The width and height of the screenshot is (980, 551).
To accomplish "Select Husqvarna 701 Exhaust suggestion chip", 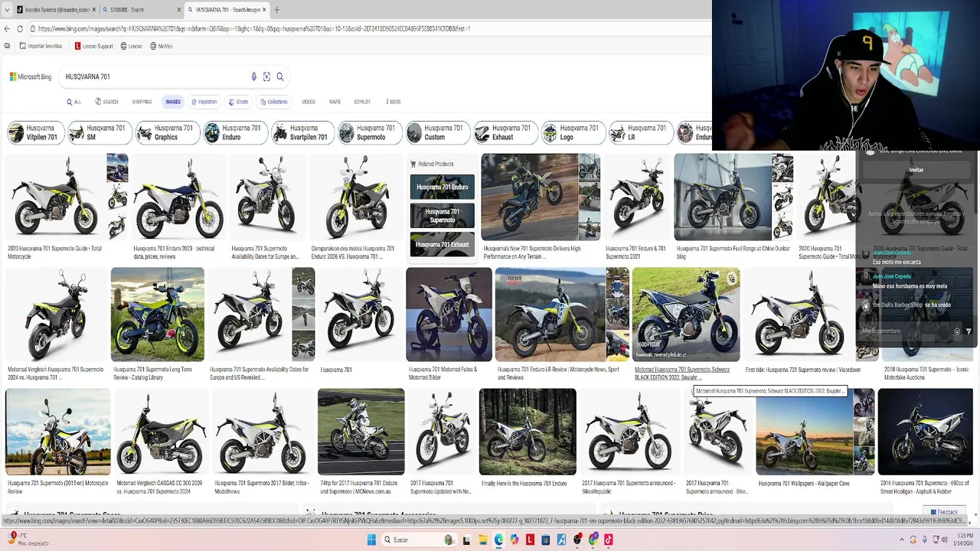I will [505, 133].
